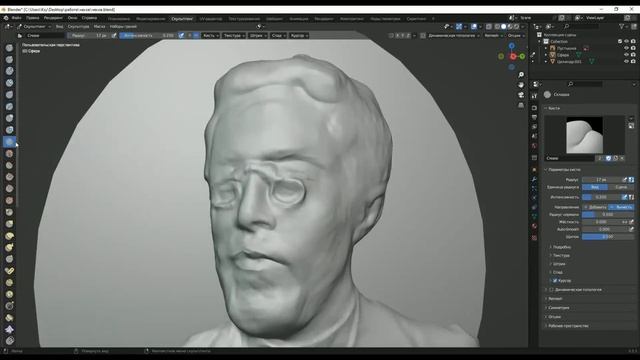Screen dimensions: 640x360
Task: Open the Спад dropdown in tool header
Action: [278, 36]
